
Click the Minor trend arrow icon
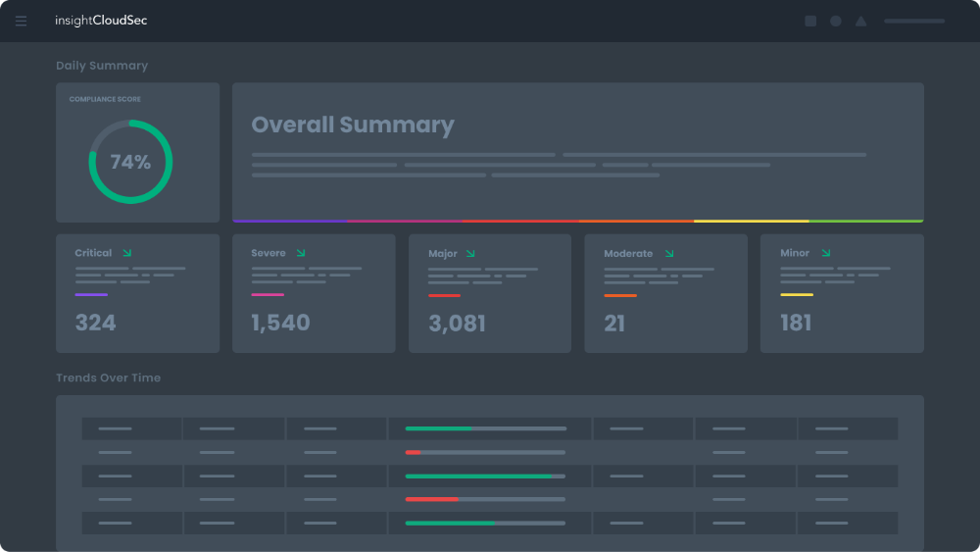pyautogui.click(x=825, y=253)
